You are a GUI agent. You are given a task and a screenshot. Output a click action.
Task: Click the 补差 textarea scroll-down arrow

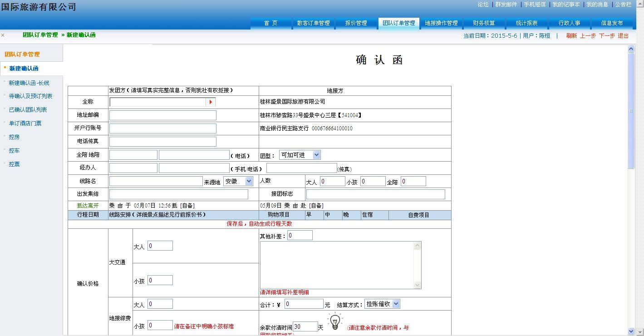coord(418,285)
